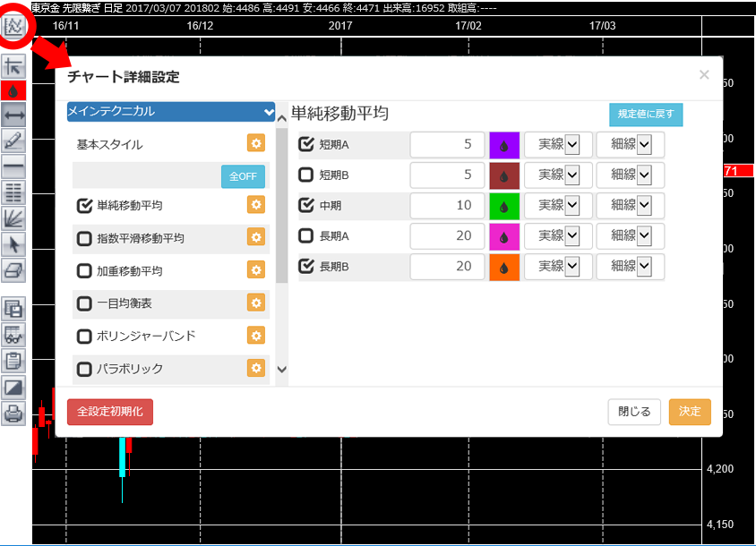The height and width of the screenshot is (546, 756).
Task: Open settings gear for 基本スタイル
Action: tap(256, 144)
